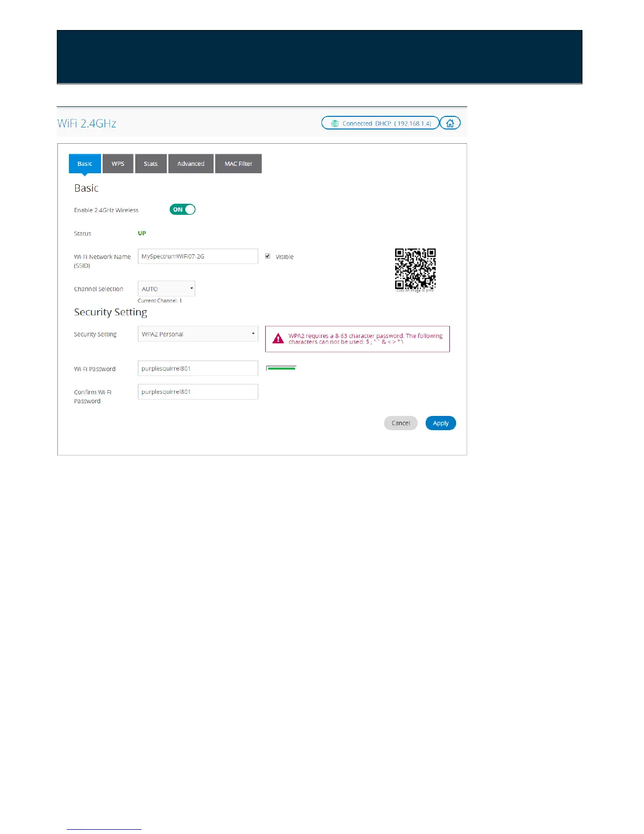The image size is (644, 834).
Task: Click the green UP status text
Action: point(142,233)
